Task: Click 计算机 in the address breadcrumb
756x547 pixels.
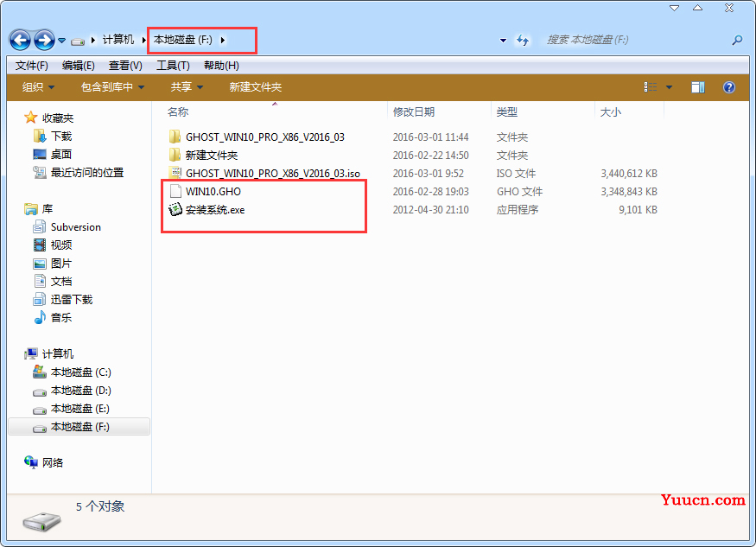Action: pyautogui.click(x=118, y=40)
